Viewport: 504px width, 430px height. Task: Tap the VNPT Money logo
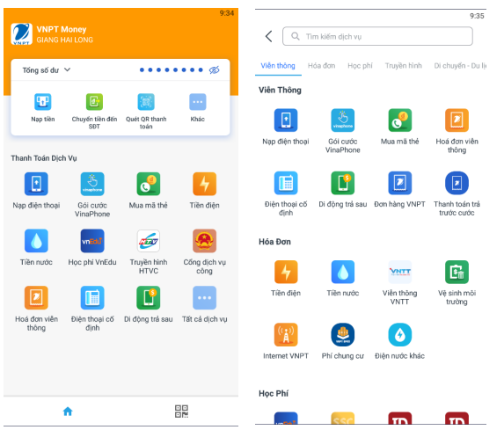pyautogui.click(x=21, y=33)
